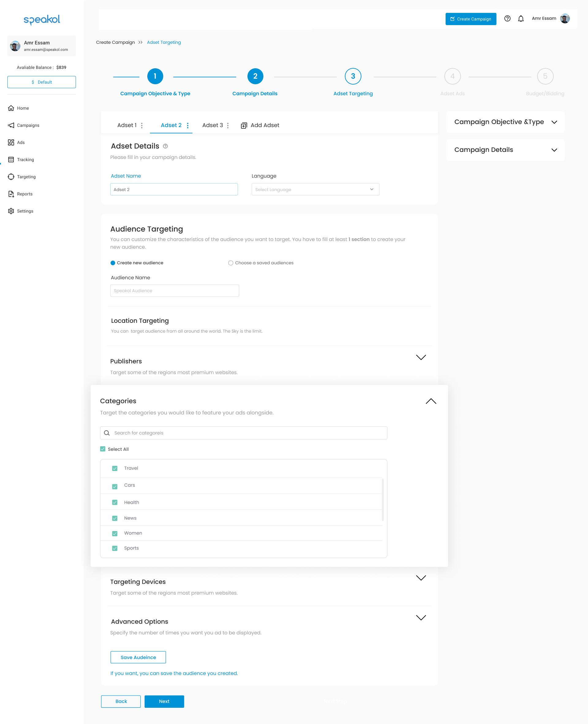Expand the Campaign Details side panel

(x=554, y=150)
